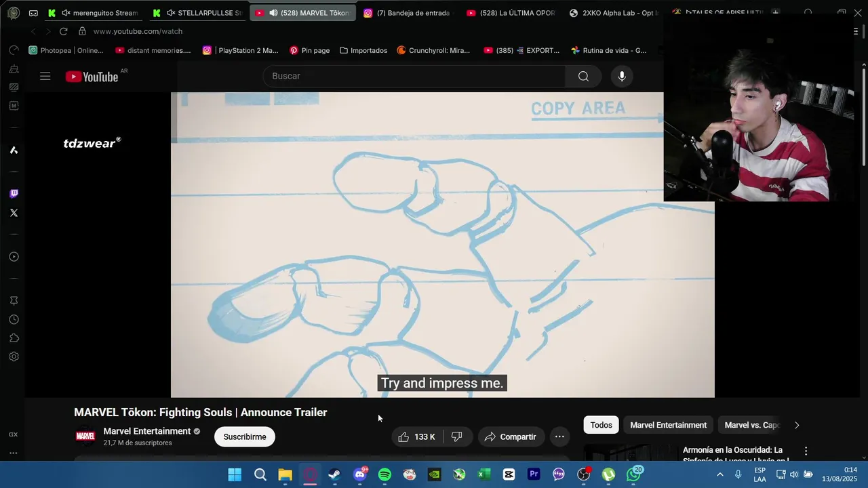Open Spotify from the taskbar
This screenshot has width=868, height=488.
tap(384, 474)
